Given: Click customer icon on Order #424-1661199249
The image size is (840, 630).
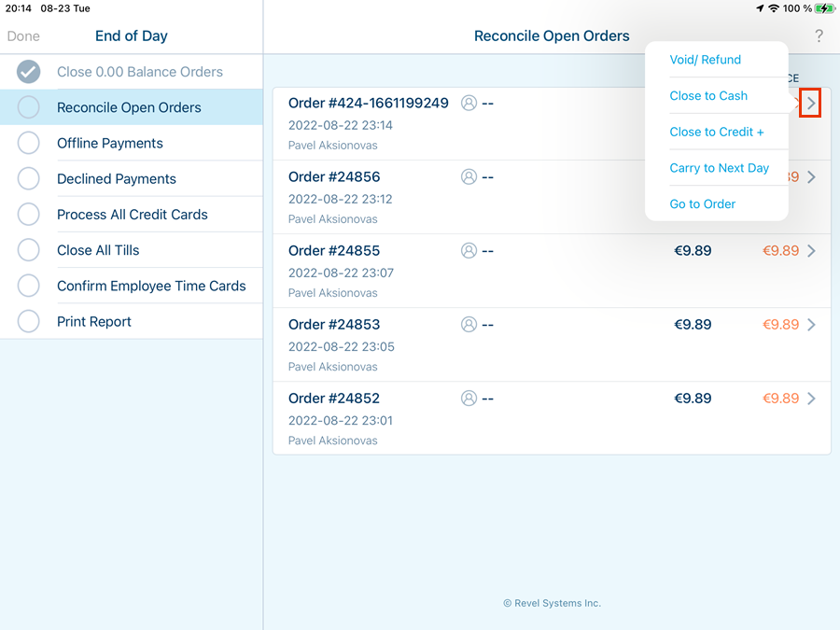Looking at the screenshot, I should tap(469, 103).
